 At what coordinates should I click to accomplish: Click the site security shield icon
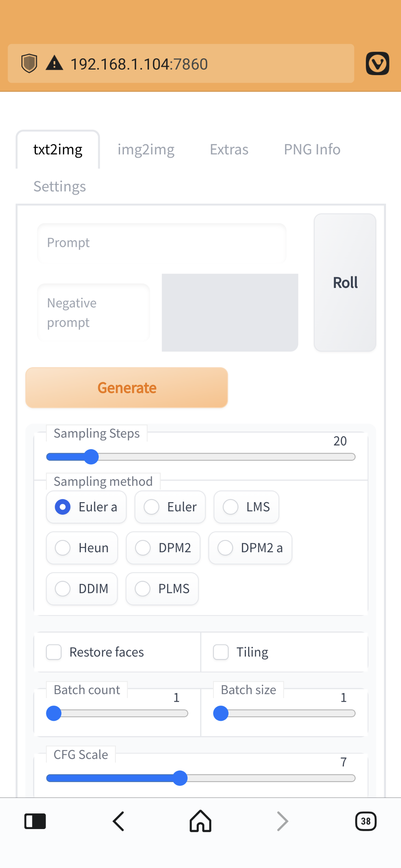coord(30,63)
